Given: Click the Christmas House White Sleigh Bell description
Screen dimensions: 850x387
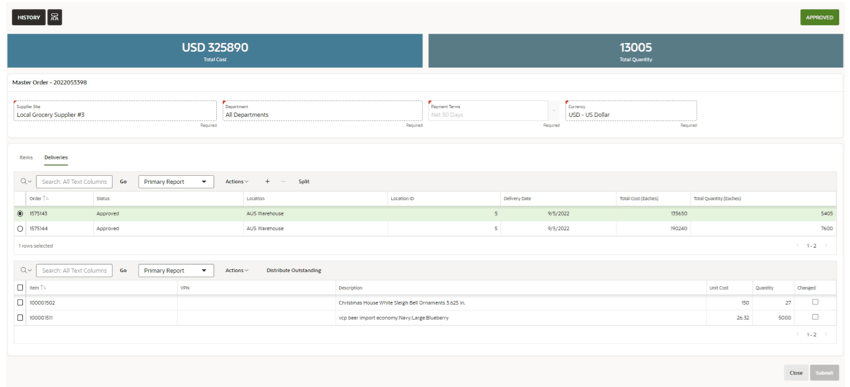Looking at the screenshot, I should click(x=402, y=303).
